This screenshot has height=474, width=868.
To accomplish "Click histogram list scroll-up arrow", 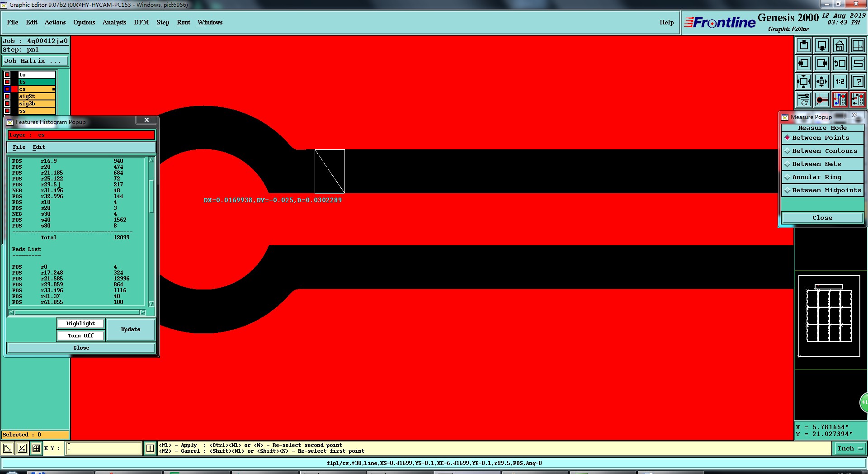I will click(151, 160).
